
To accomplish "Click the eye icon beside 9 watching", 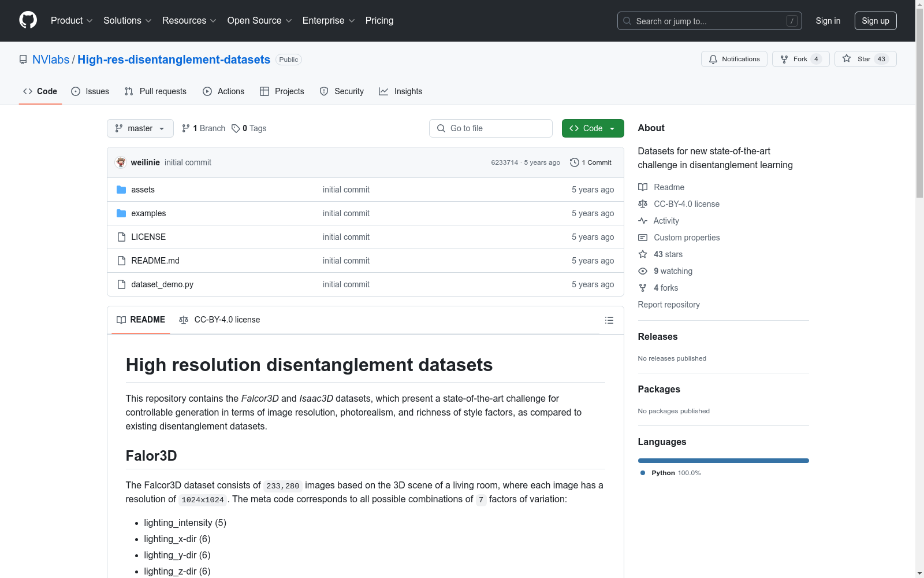I will (x=643, y=271).
